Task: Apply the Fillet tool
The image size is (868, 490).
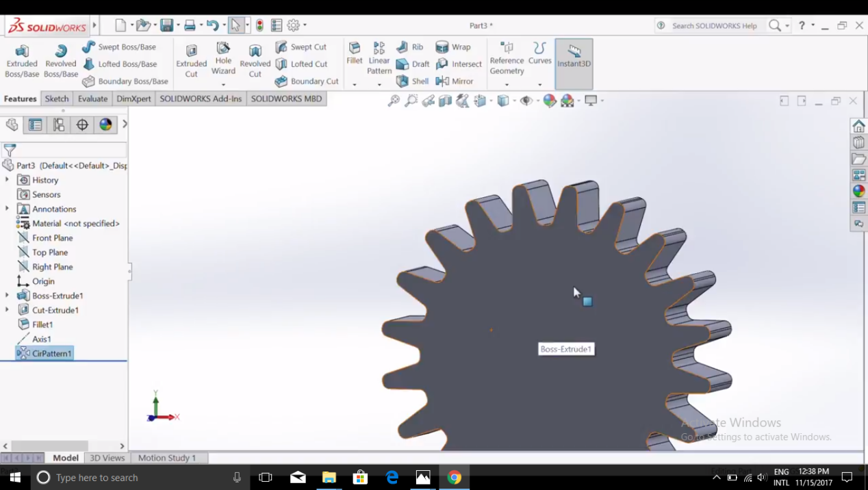Action: [x=355, y=53]
